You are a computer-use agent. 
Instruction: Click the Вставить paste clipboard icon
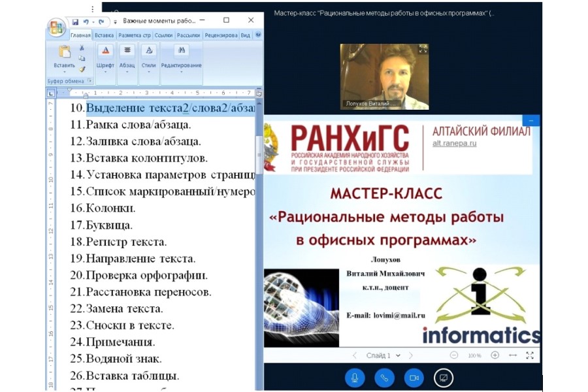64,52
